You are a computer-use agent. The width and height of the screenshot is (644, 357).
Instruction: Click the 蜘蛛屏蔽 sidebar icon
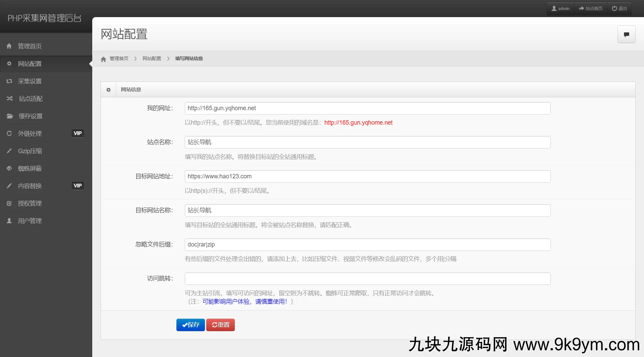9,169
